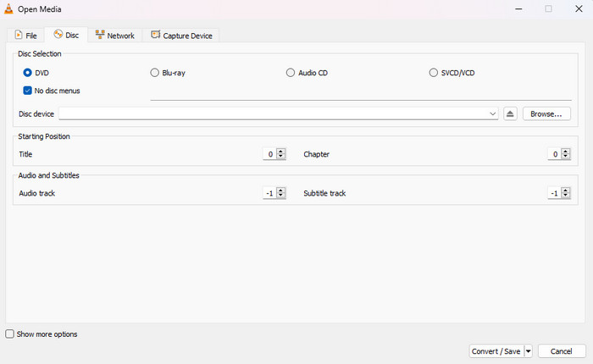Image resolution: width=593 pixels, height=364 pixels.
Task: Select the Disc tab
Action: [x=66, y=36]
